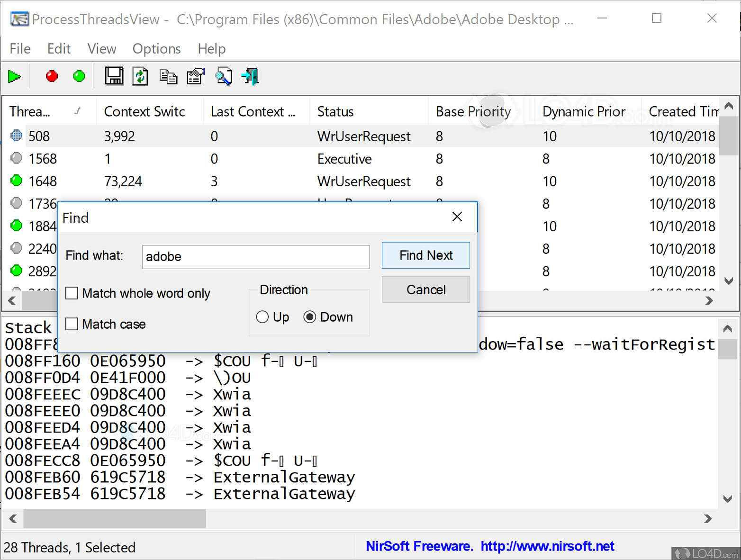This screenshot has width=741, height=560.
Task: Copy selected threads to clipboard
Action: pos(168,76)
